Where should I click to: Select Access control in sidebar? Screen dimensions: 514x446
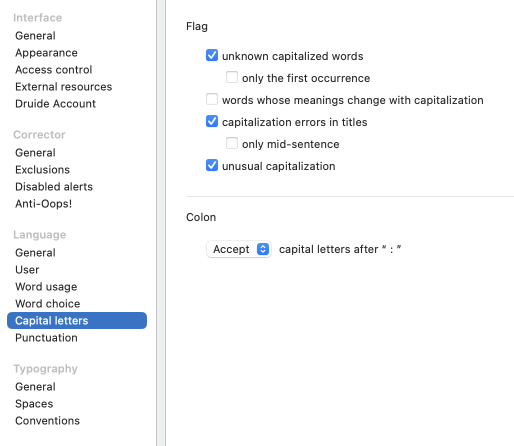point(53,70)
